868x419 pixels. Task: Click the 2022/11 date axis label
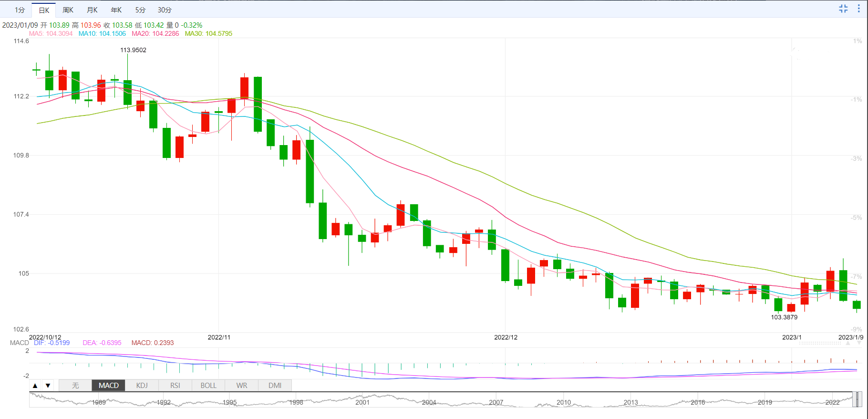pyautogui.click(x=219, y=337)
